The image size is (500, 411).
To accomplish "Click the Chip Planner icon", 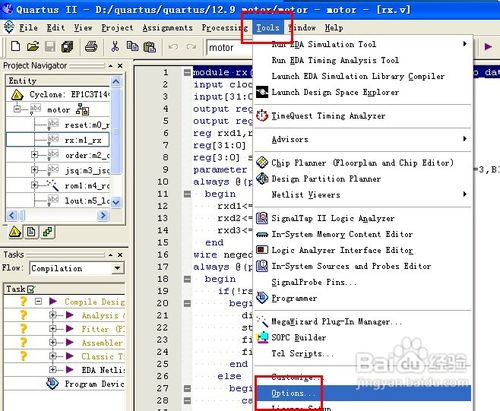I will [x=262, y=163].
